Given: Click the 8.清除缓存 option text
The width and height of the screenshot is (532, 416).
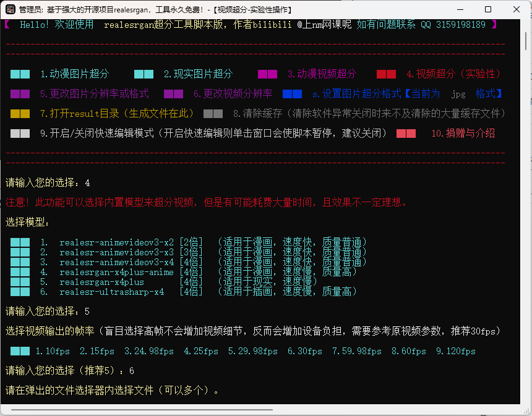Looking at the screenshot, I should (369, 114).
